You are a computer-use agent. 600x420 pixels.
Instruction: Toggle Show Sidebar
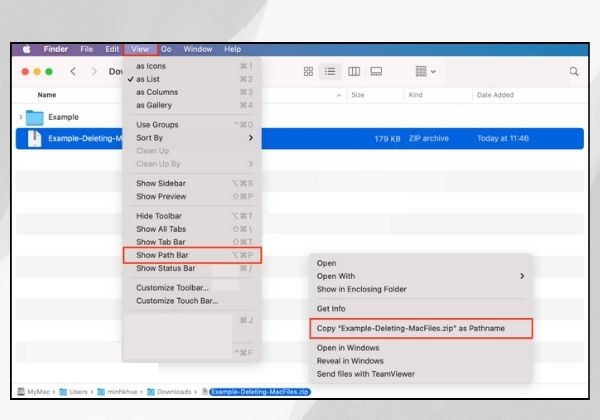tap(192, 183)
